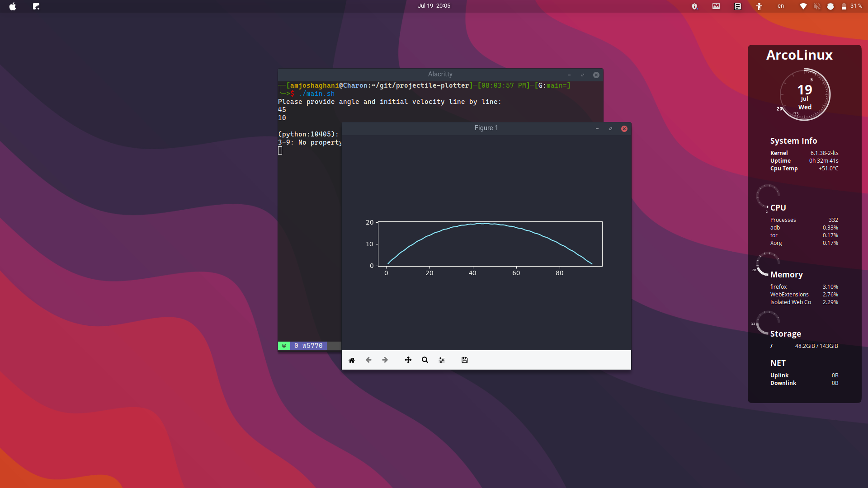Click the date clock showing '19 Jul Wed'

[x=805, y=95]
